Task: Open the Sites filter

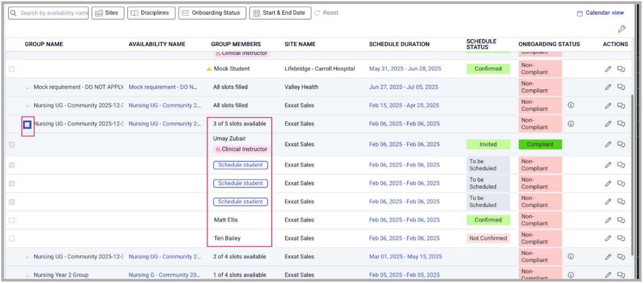Action: [x=108, y=13]
